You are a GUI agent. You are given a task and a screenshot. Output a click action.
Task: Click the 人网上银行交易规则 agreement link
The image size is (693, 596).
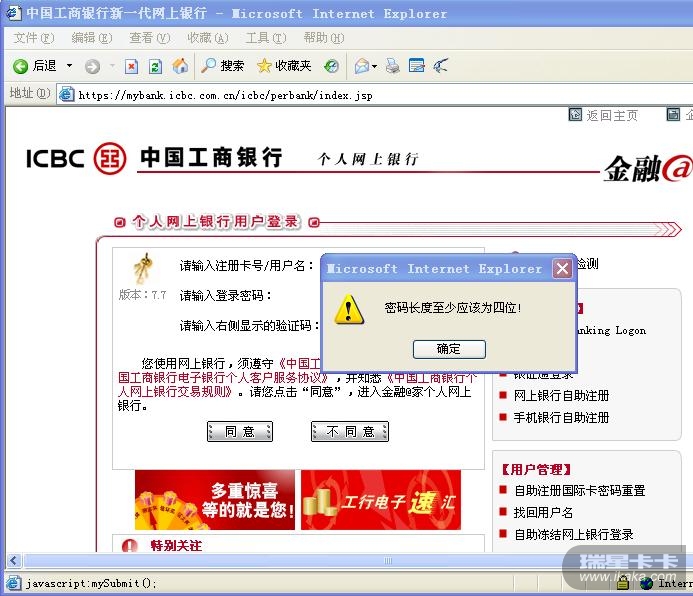coord(175,391)
